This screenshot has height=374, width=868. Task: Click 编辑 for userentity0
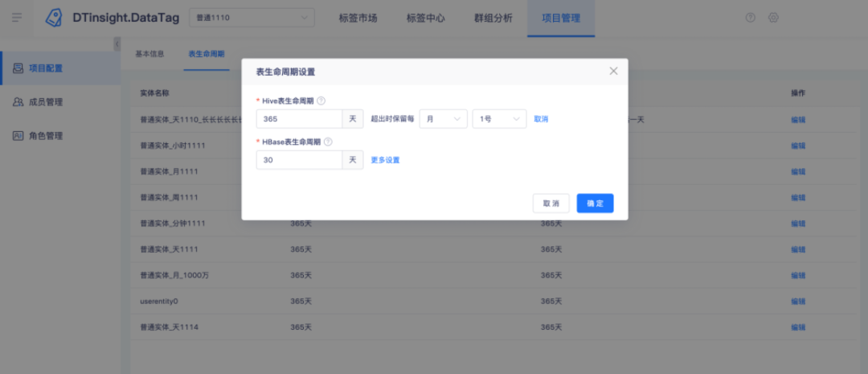[x=798, y=302]
